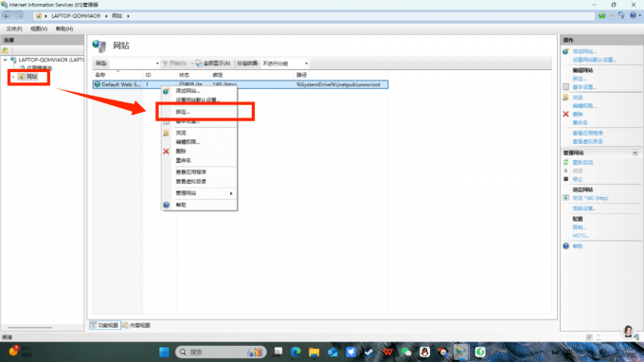This screenshot has width=644, height=362.
Task: Choose 浏览 in the context menu
Action: point(181,133)
